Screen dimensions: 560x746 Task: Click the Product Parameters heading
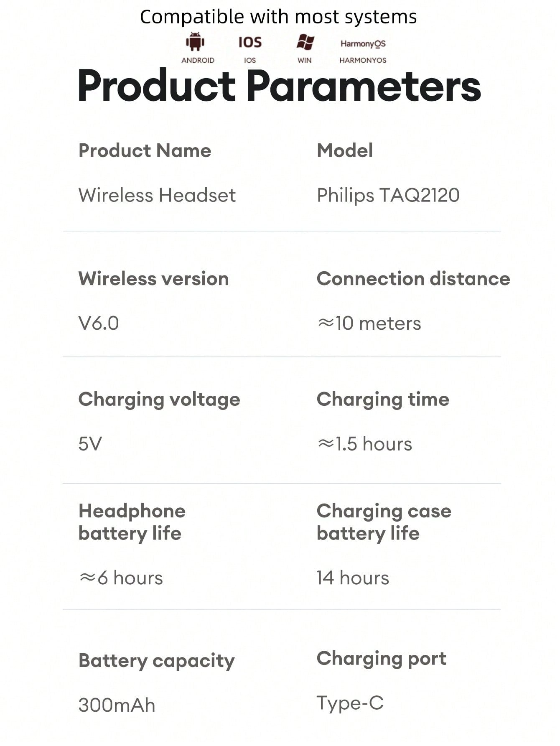point(279,86)
